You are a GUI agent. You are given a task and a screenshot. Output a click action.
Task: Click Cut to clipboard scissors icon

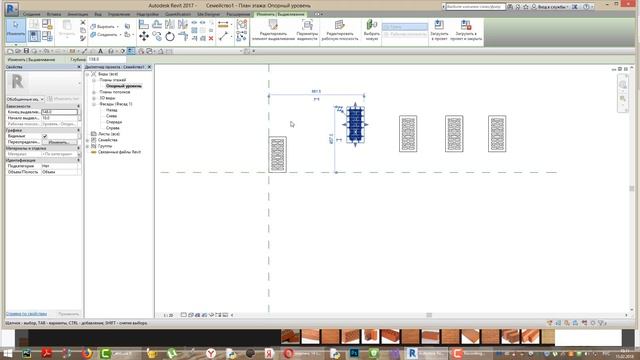[83, 22]
